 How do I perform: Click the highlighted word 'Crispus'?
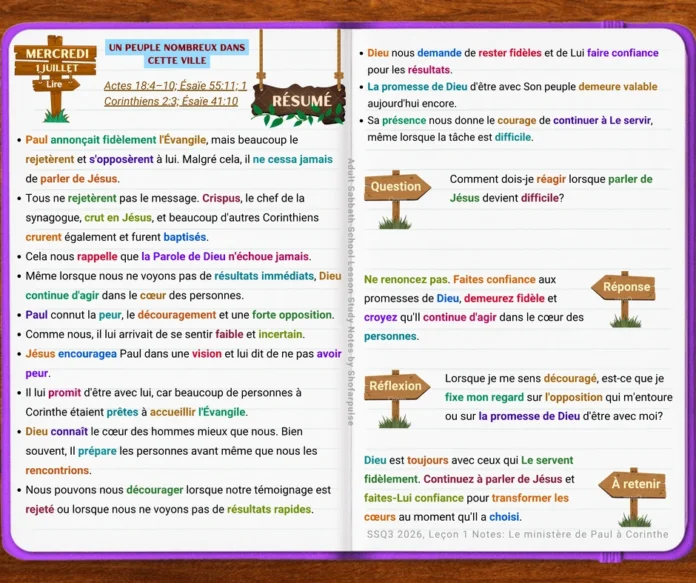221,198
